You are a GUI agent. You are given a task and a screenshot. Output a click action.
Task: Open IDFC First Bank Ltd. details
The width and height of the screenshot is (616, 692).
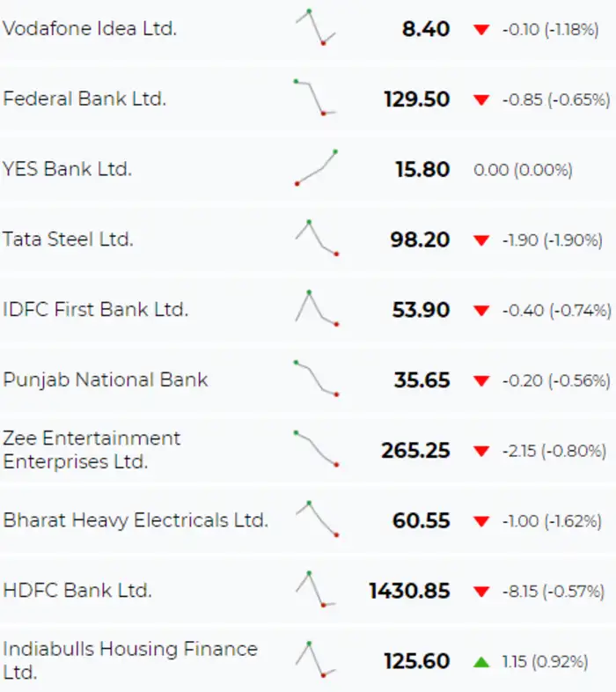[96, 310]
